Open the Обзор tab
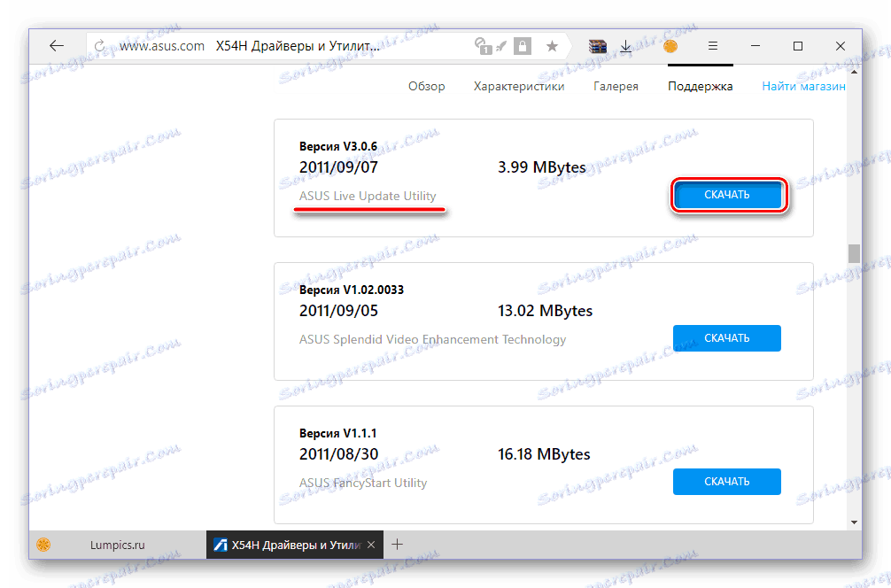This screenshot has width=891, height=588. tap(426, 87)
